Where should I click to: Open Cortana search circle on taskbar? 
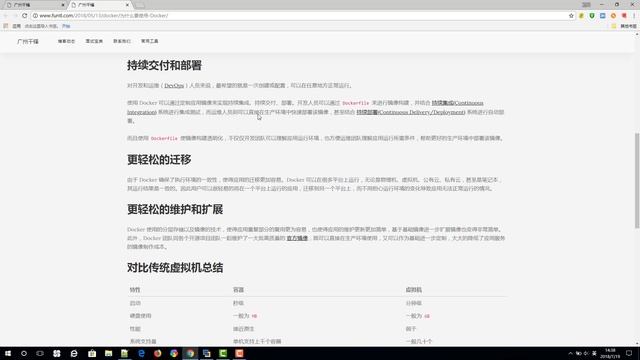point(24,353)
